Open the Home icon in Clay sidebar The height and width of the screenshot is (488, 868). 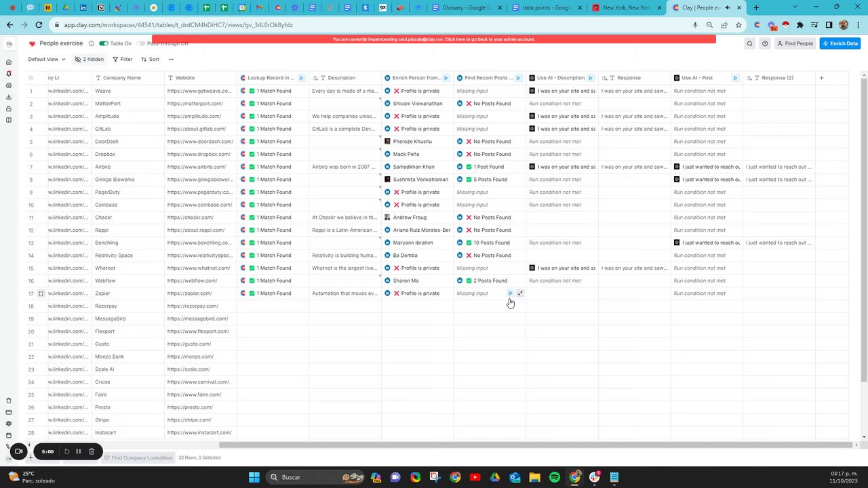pos(9,62)
